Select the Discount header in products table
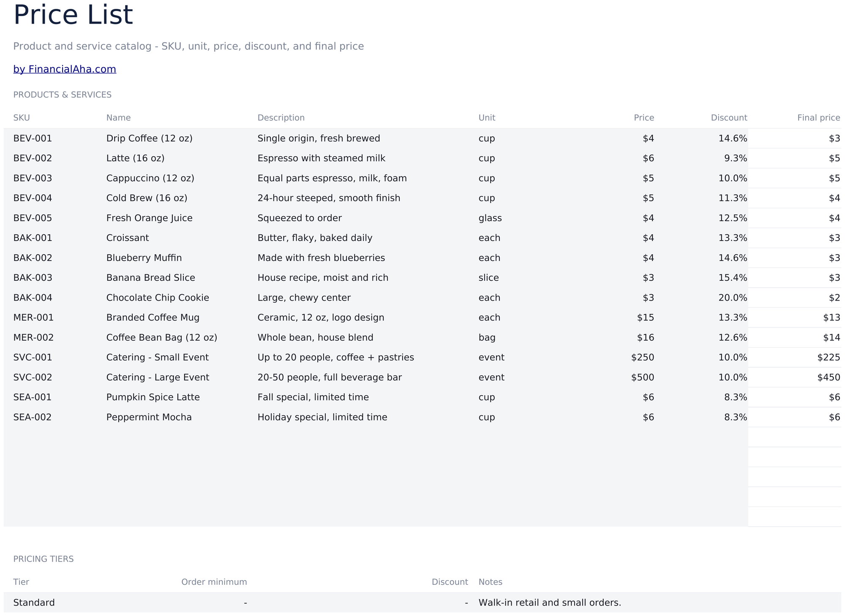This screenshot has height=616, width=845. (729, 118)
